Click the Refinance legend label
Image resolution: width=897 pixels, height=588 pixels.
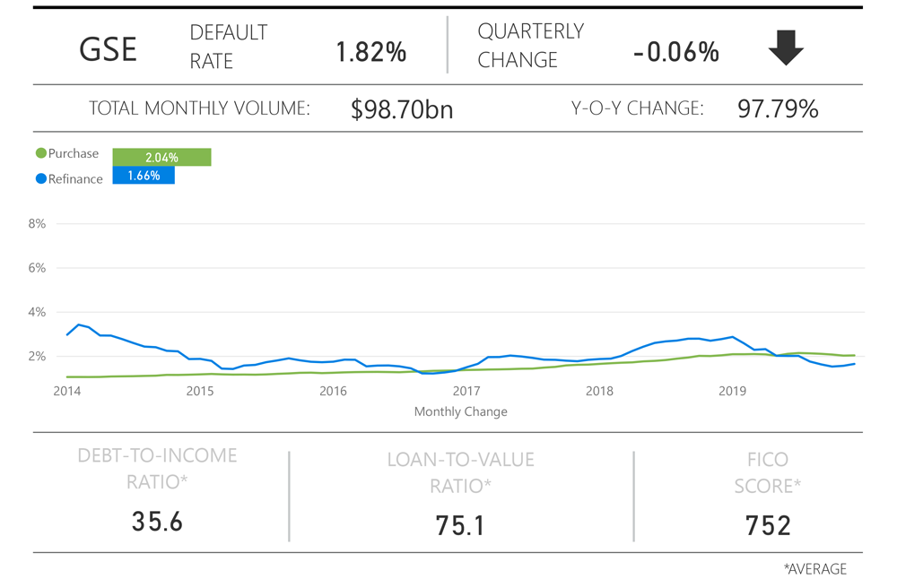pyautogui.click(x=75, y=178)
